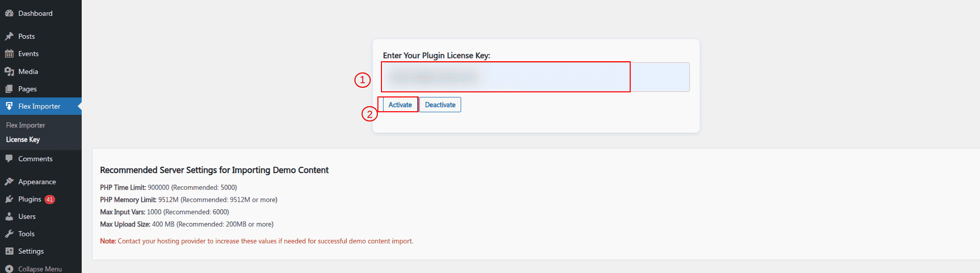Click the Activate license button
Image resolution: width=980 pixels, height=273 pixels.
click(x=400, y=105)
